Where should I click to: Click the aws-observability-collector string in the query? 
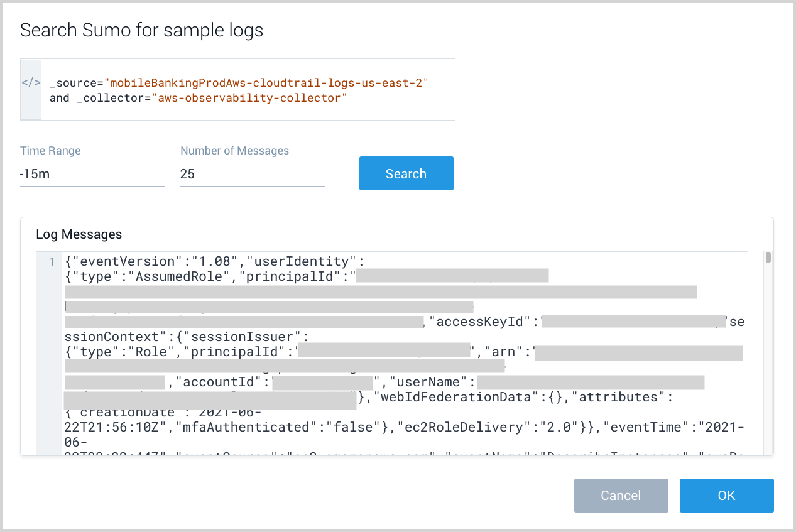coord(249,98)
